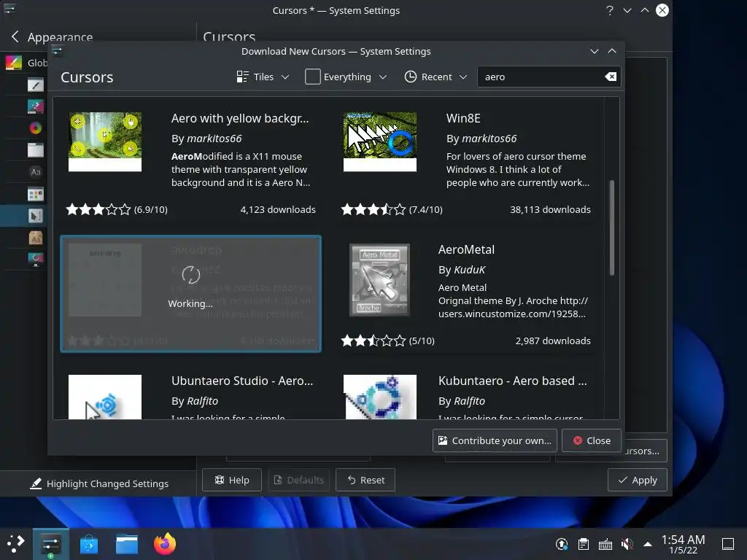Open the Aero with yellow background thumbnail

point(105,141)
